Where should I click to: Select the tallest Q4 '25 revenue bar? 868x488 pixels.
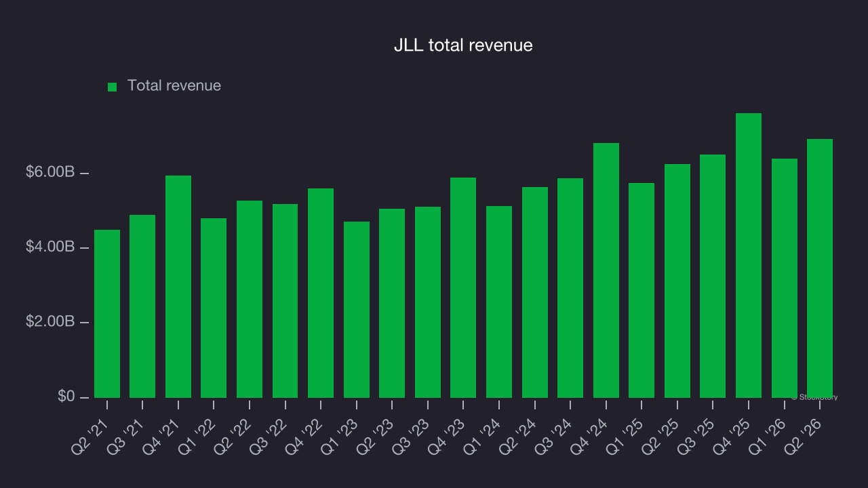(749, 256)
